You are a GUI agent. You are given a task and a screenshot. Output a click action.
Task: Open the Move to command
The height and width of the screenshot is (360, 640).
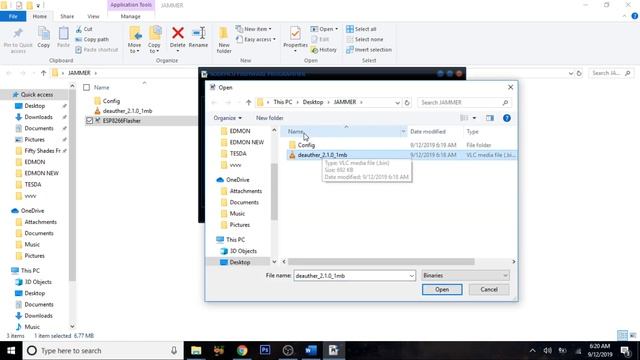(134, 40)
